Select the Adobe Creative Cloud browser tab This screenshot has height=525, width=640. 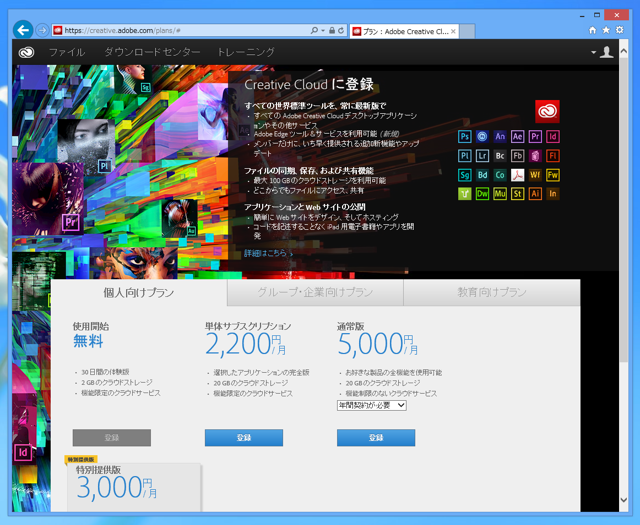404,31
